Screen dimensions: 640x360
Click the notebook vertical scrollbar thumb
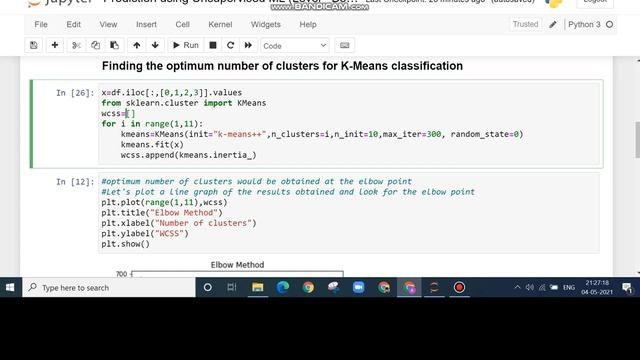[638, 140]
